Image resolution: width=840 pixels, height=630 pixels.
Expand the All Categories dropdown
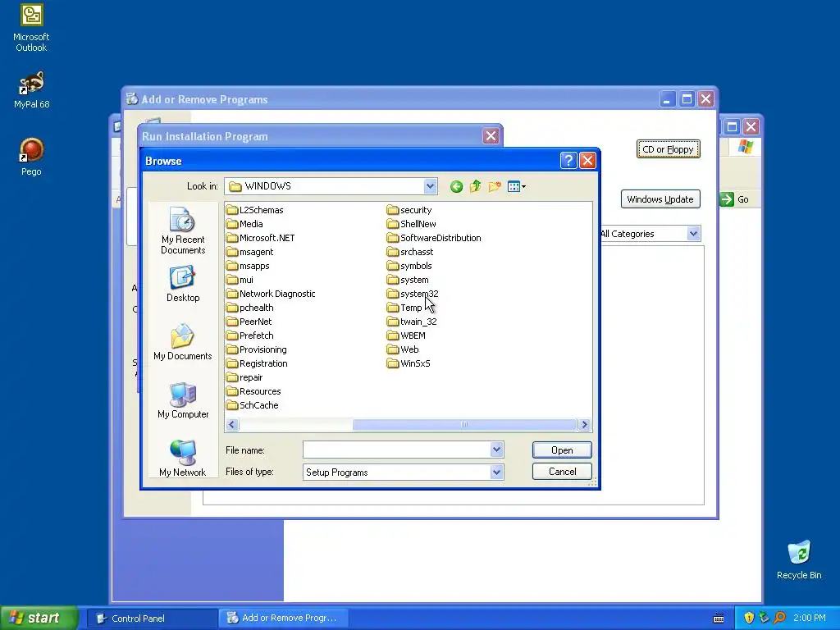tap(694, 234)
